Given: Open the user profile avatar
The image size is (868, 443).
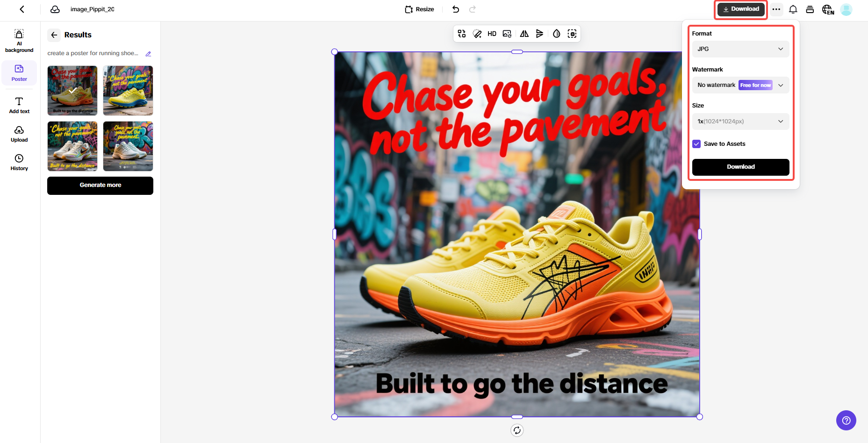Looking at the screenshot, I should 846,9.
